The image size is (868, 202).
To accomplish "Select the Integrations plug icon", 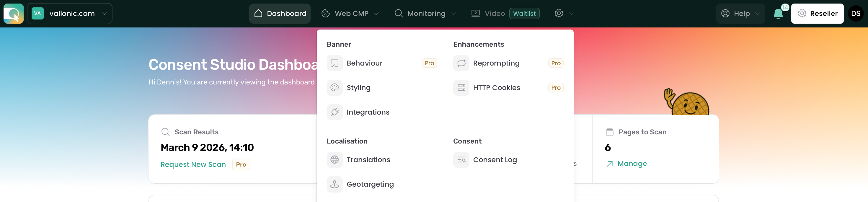I will click(334, 112).
